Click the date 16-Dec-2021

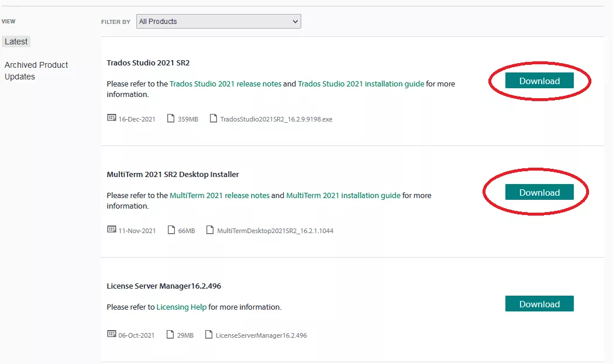[137, 120]
